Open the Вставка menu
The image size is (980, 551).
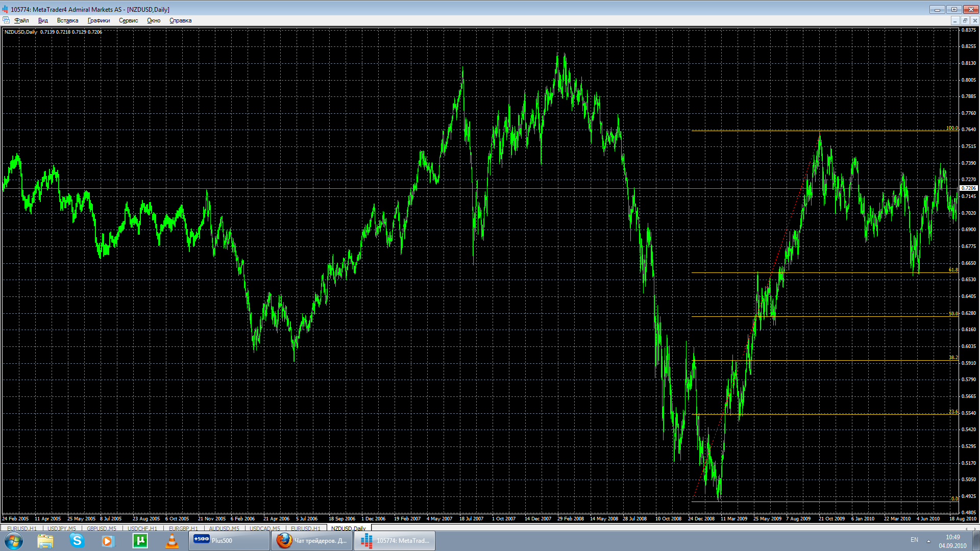[67, 20]
